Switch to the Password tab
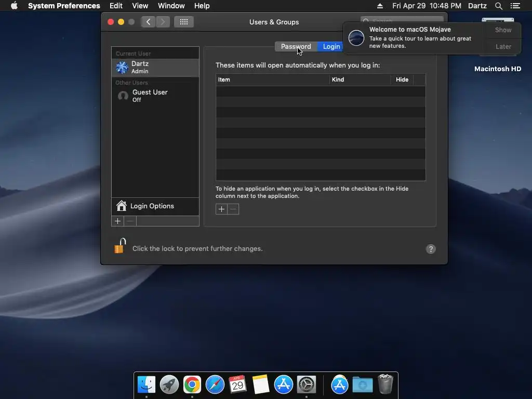The height and width of the screenshot is (399, 532). tap(296, 46)
